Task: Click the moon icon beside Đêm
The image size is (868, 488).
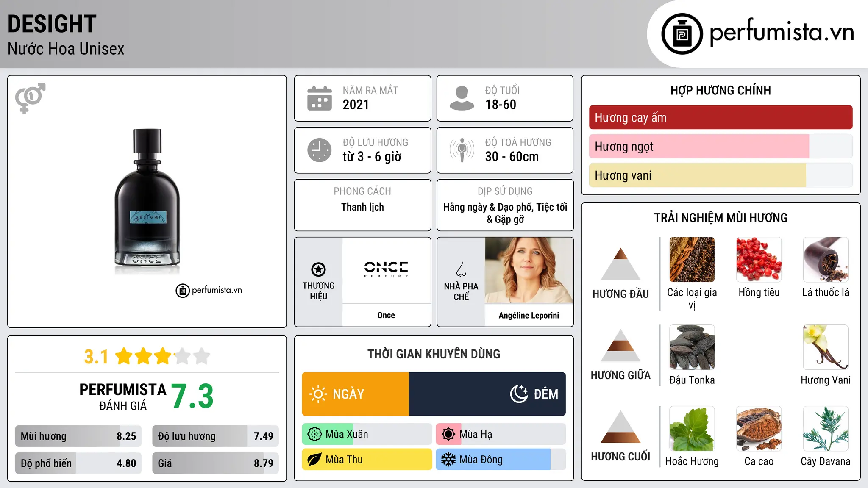Action: 519,394
